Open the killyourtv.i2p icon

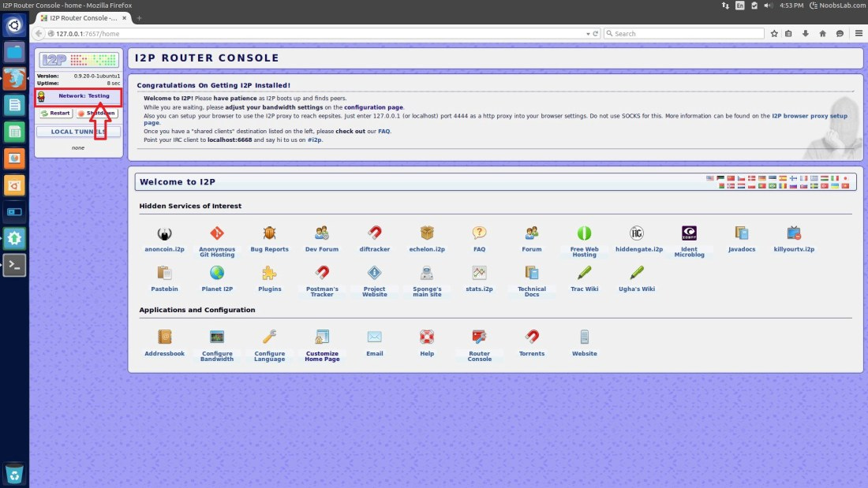794,233
